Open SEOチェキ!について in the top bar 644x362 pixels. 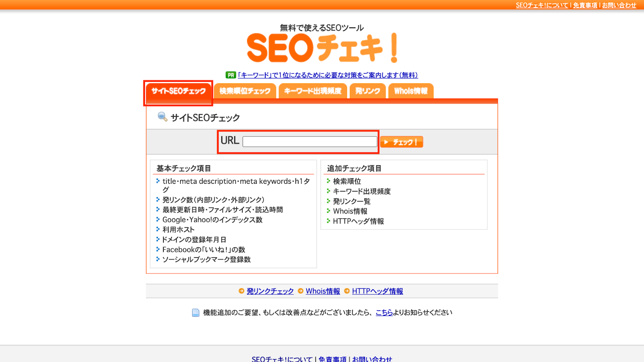click(x=542, y=5)
